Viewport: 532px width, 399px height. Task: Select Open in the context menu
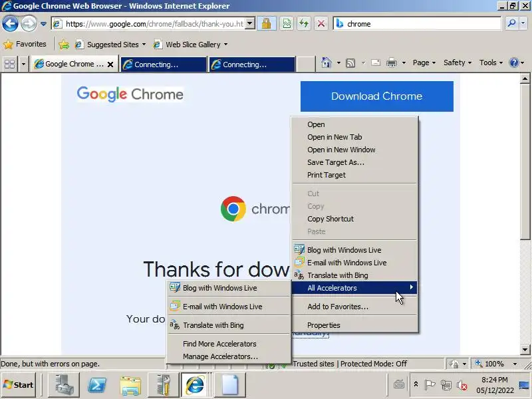pos(355,124)
